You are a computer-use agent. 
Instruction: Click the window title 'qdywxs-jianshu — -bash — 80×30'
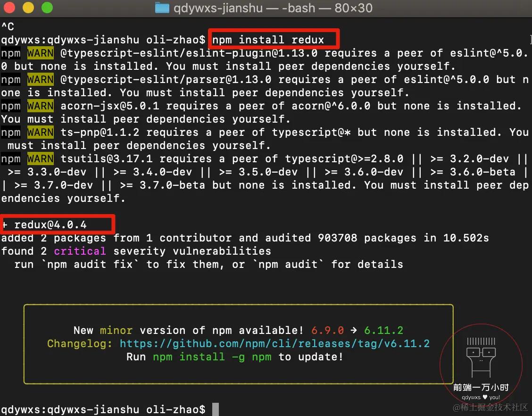tap(273, 8)
